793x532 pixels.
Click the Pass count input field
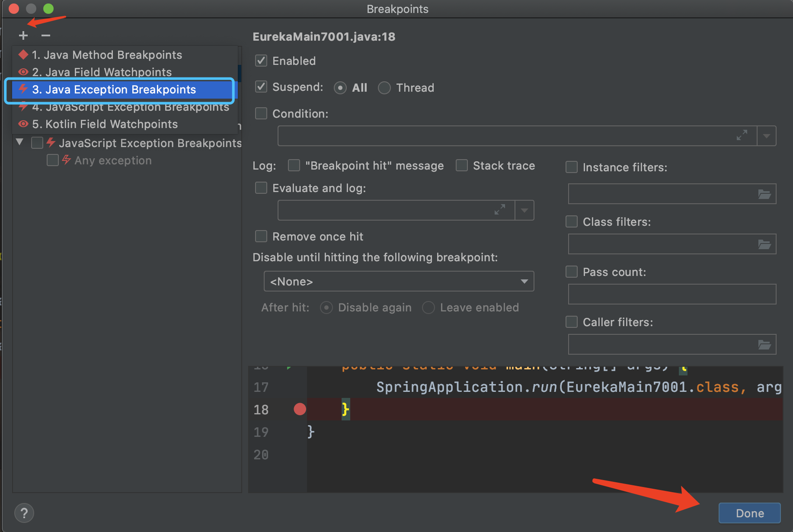[672, 294]
